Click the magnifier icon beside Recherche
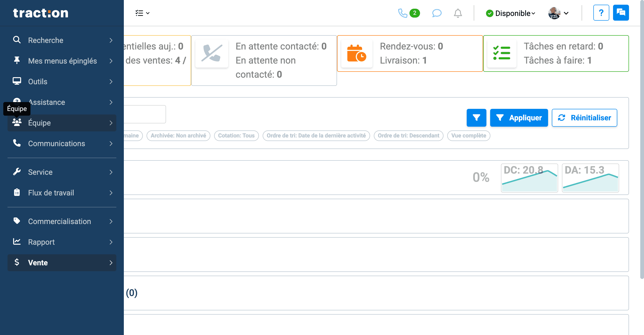Screen dimensions: 644x335 (x=17, y=40)
